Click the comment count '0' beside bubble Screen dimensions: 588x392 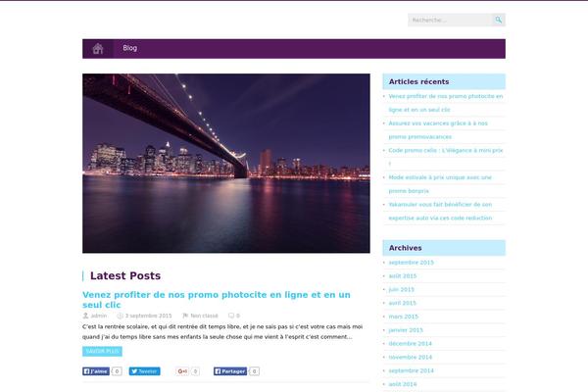point(238,316)
